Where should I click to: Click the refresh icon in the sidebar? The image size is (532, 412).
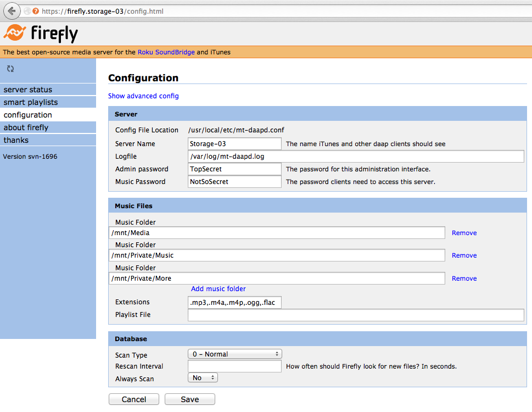pos(10,69)
